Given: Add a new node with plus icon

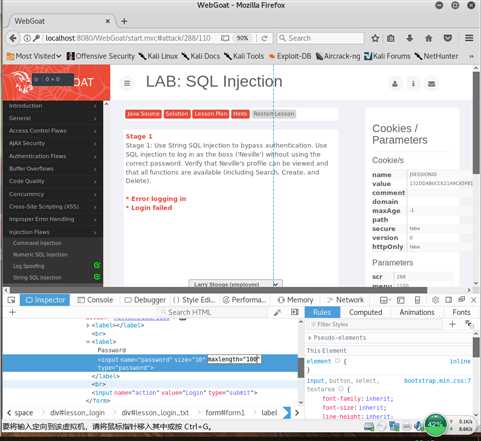Looking at the screenshot, I should point(12,312).
